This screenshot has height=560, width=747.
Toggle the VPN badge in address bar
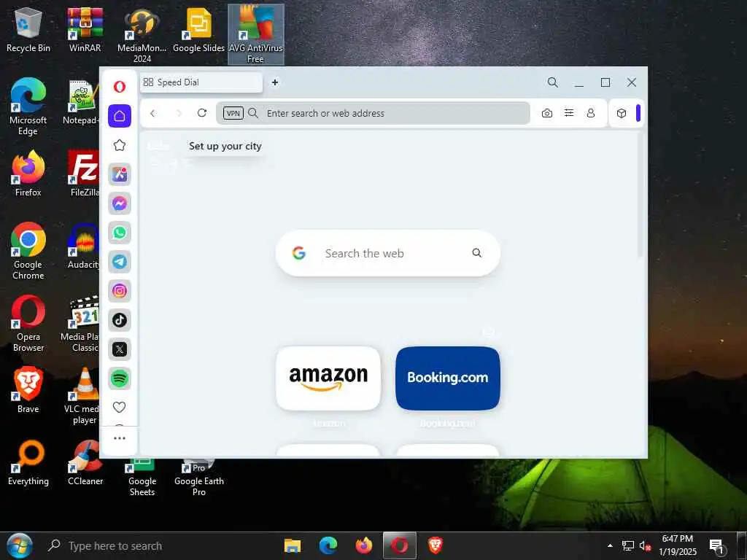click(x=233, y=113)
